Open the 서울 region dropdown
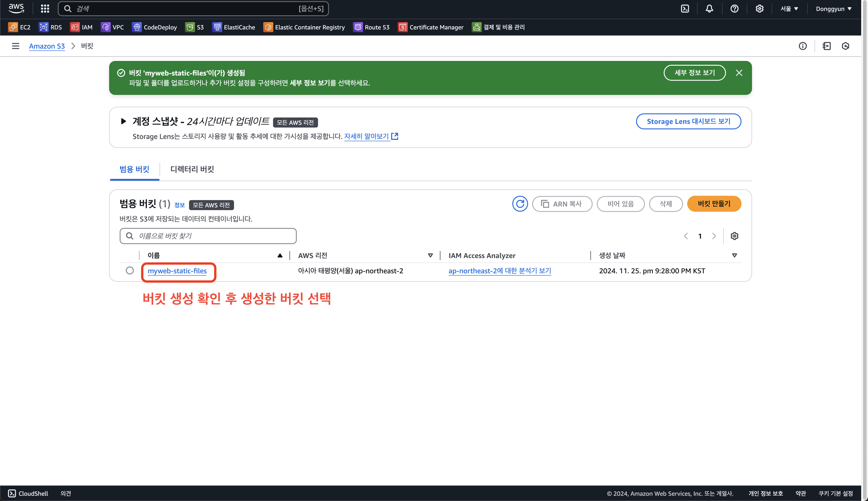Image resolution: width=868 pixels, height=501 pixels. click(x=789, y=9)
